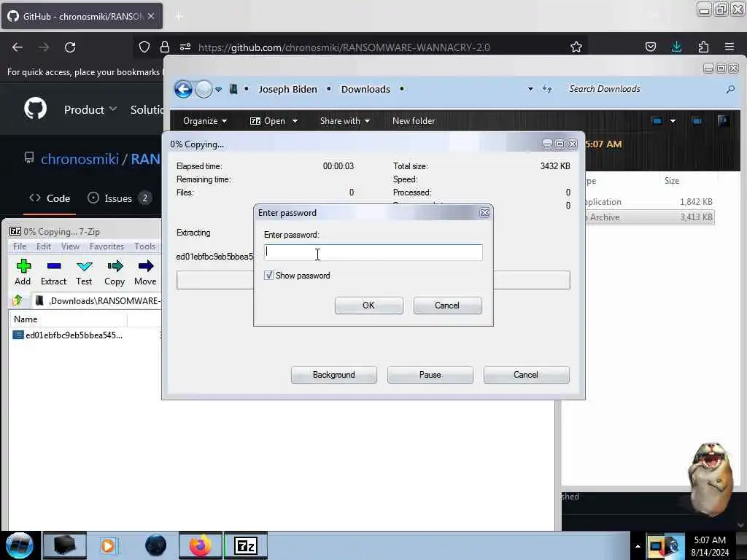Cancel the copying operation
747x560 pixels.
526,375
